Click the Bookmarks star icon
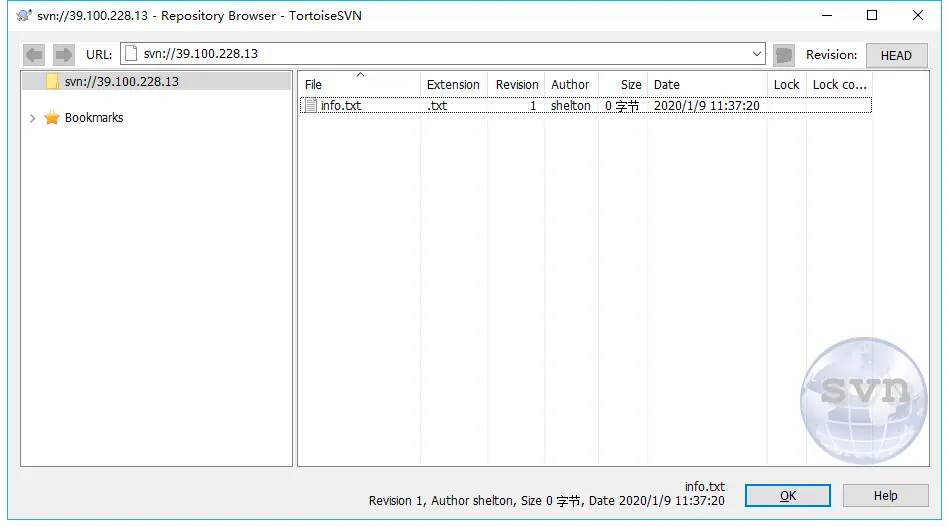This screenshot has width=949, height=527. pos(52,117)
